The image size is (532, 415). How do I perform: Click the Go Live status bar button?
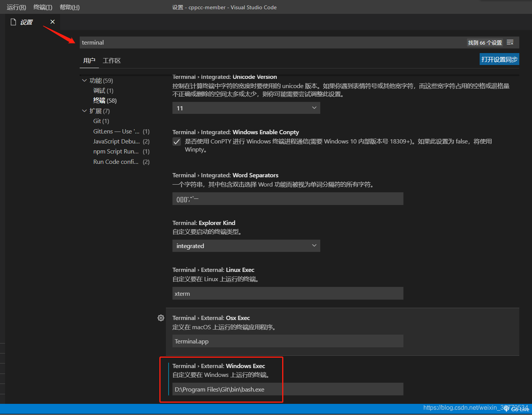(517, 409)
